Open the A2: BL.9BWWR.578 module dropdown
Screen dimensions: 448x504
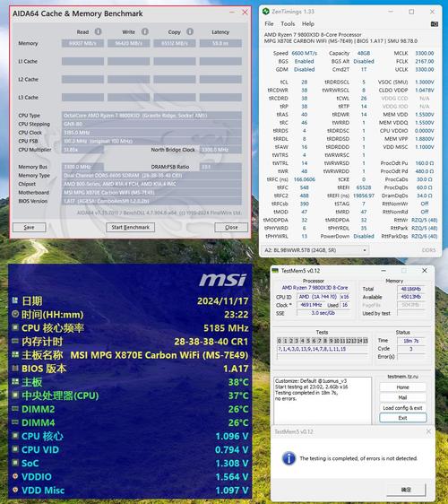point(315,250)
